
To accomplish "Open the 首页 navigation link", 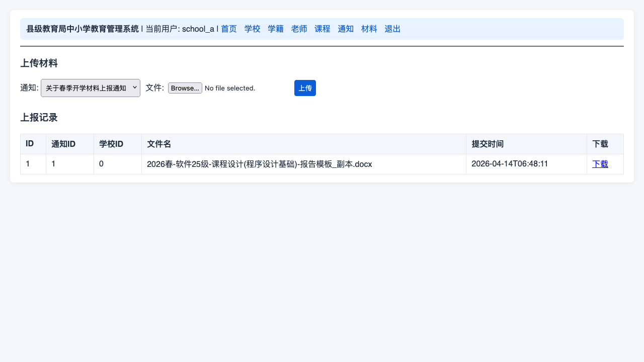I will [229, 29].
